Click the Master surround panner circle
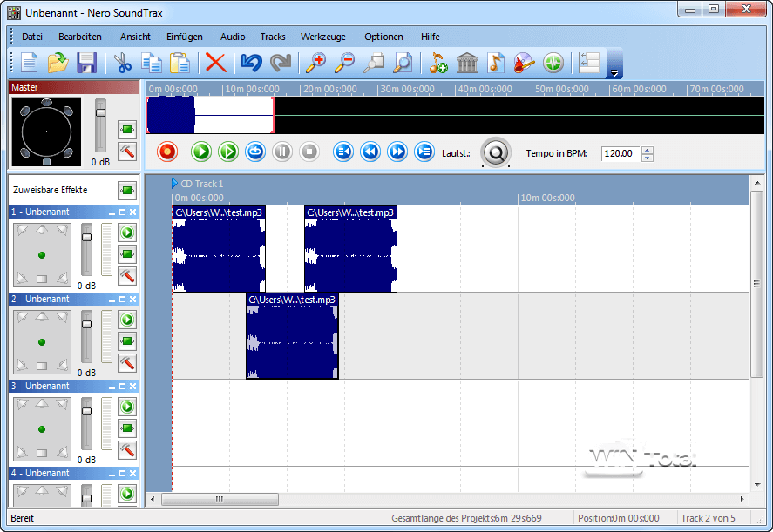 (x=46, y=131)
